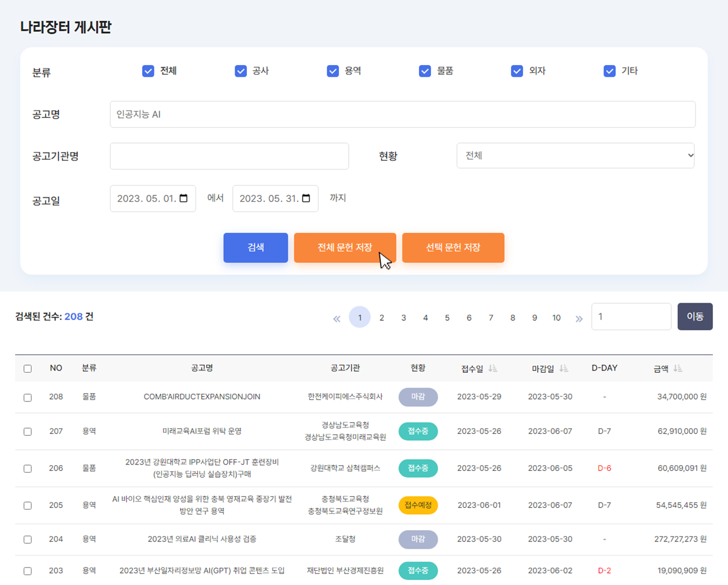The height and width of the screenshot is (585, 728).
Task: Open page 8 of results
Action: tap(513, 318)
